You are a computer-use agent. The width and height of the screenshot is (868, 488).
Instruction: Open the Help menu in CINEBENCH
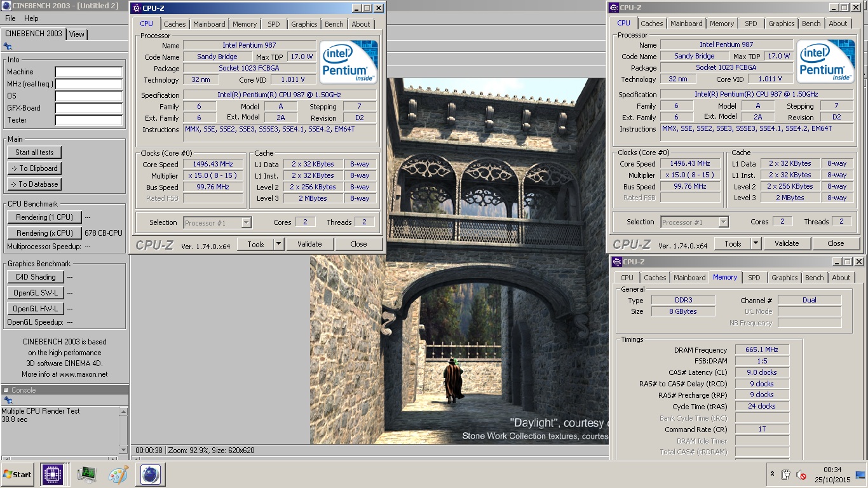31,18
